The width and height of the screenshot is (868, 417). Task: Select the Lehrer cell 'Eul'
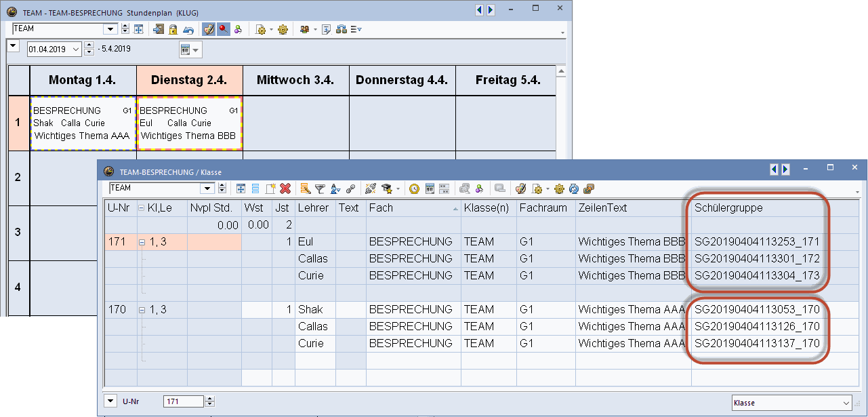[315, 242]
